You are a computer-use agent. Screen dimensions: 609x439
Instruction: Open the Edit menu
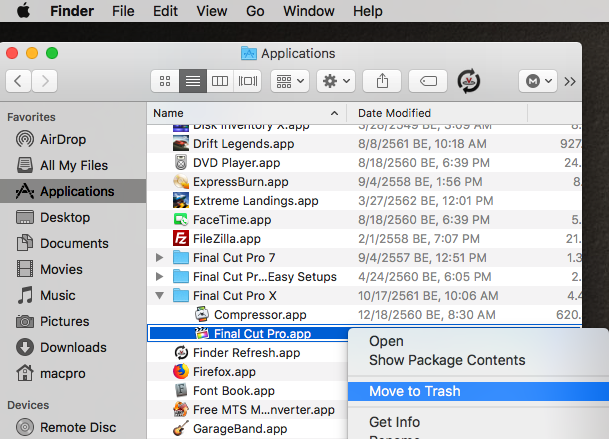[165, 11]
